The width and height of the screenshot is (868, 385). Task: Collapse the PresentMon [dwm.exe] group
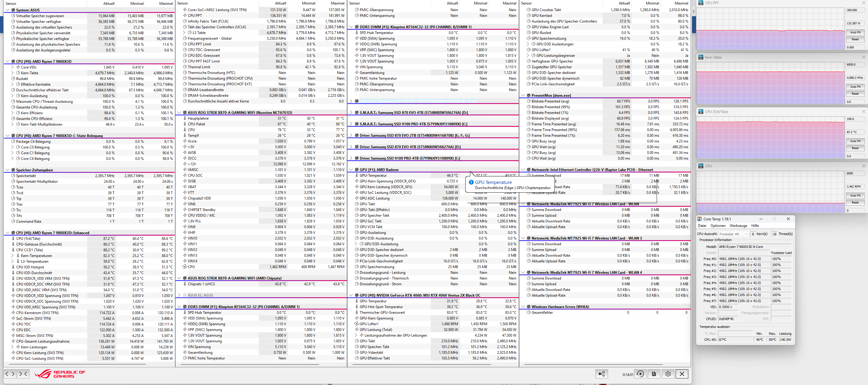pos(523,95)
